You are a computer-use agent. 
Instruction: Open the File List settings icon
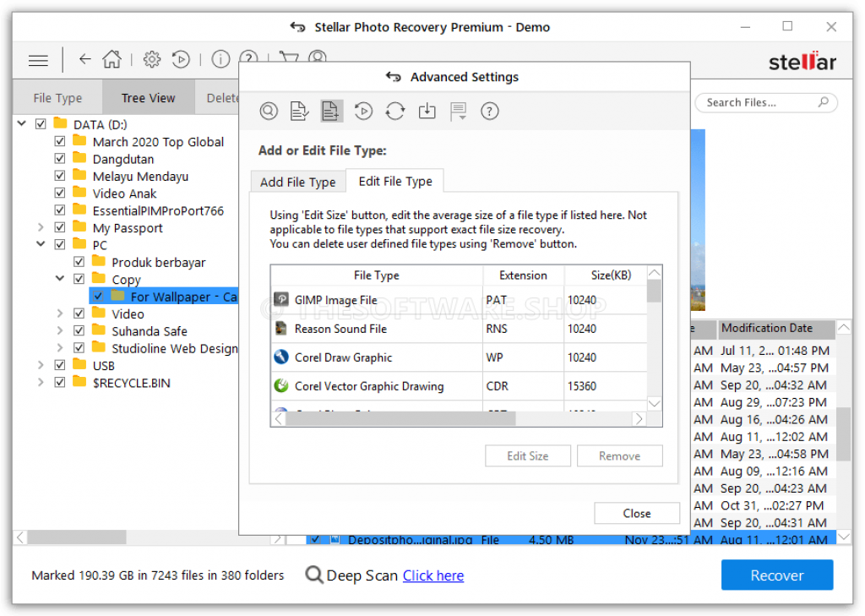point(299,111)
